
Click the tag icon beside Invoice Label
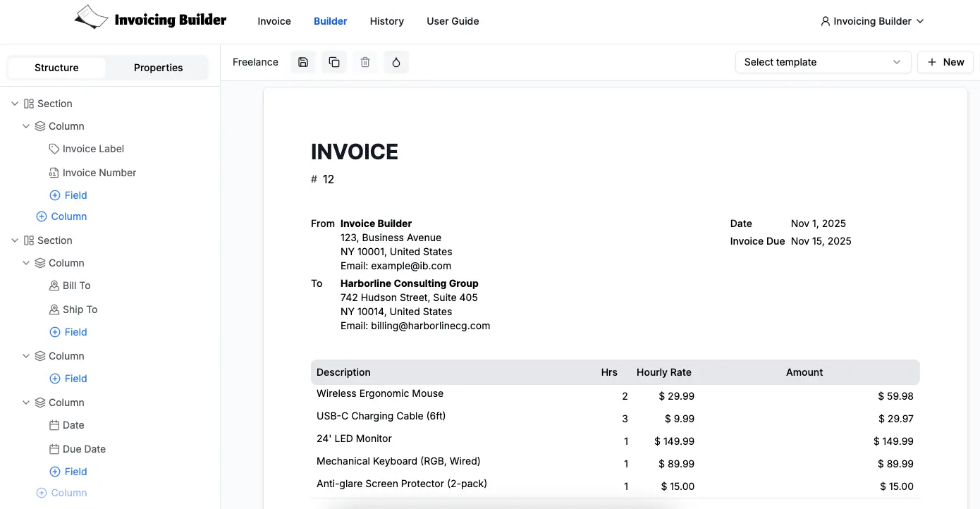coord(54,149)
